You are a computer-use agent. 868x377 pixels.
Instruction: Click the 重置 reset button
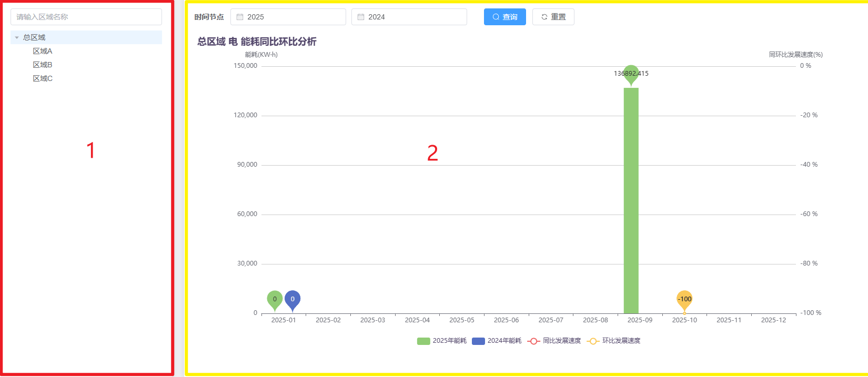553,17
